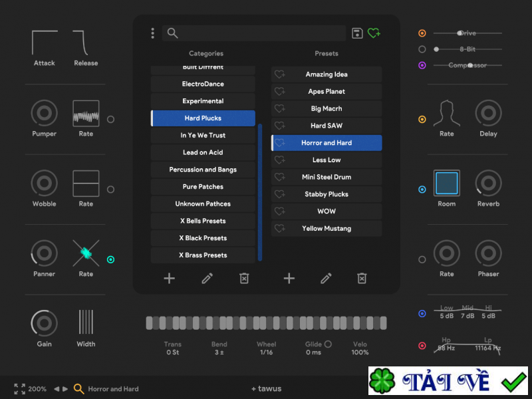Click the Pumper Rate waveform icon

tap(86, 113)
